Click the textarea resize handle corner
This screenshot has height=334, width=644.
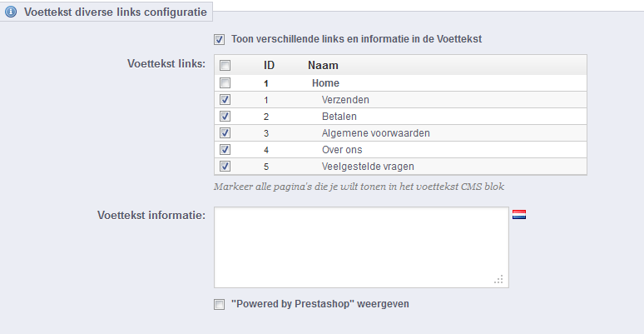pos(499,281)
